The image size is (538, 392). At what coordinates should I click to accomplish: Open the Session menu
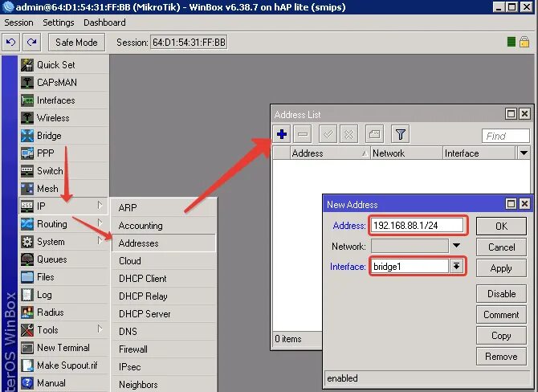click(19, 22)
